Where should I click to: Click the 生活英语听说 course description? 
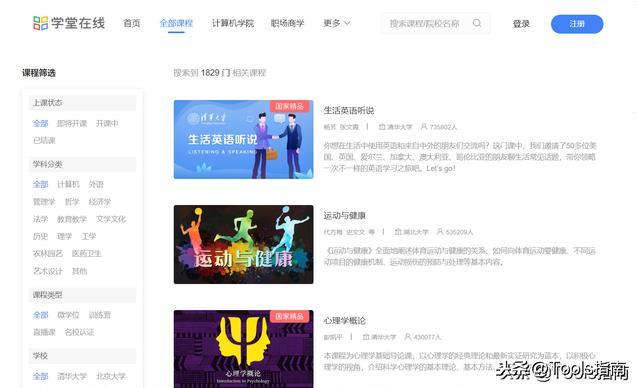[x=459, y=157]
